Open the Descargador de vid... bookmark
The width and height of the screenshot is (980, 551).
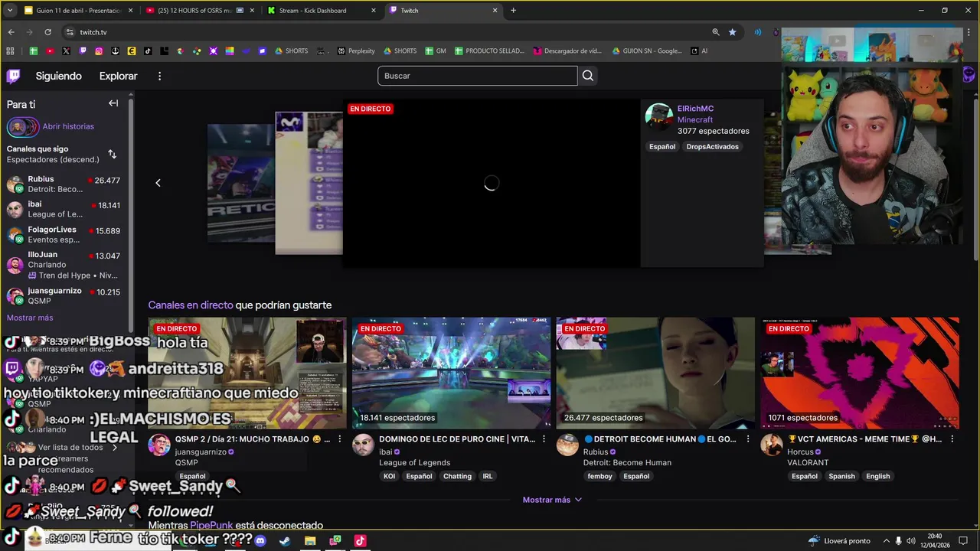point(567,51)
